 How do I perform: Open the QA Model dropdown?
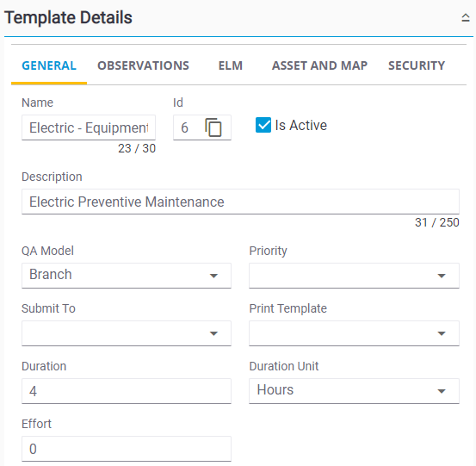point(127,276)
